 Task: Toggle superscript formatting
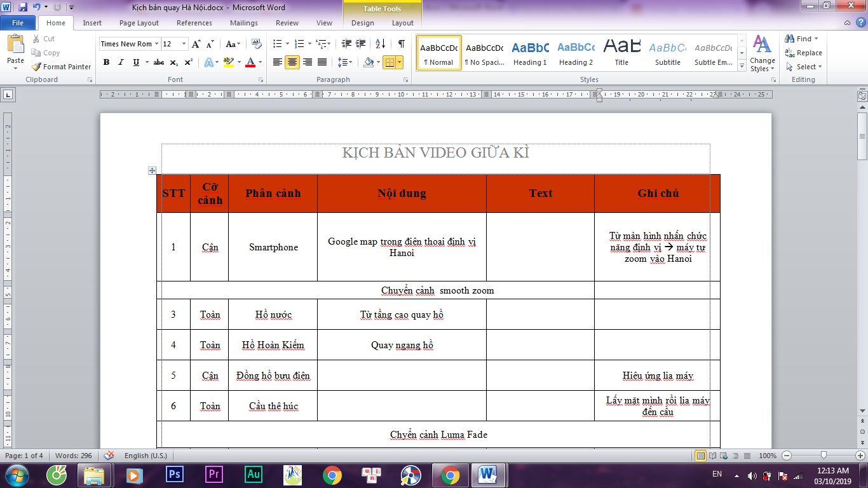pos(189,62)
